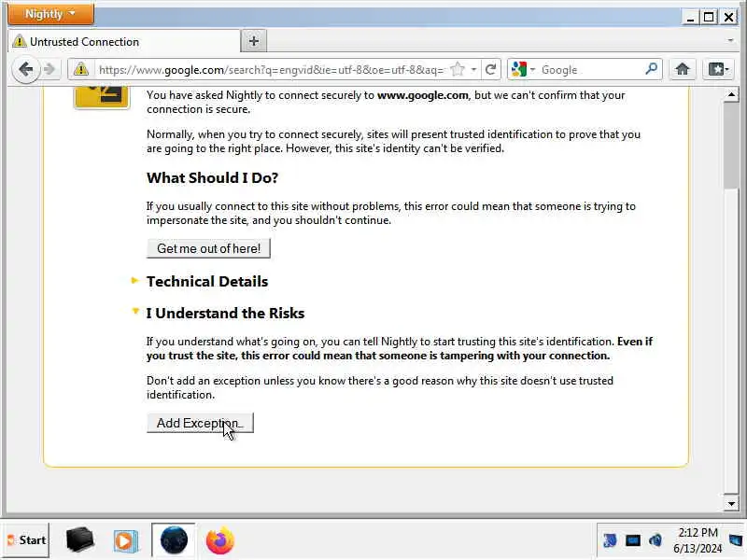This screenshot has height=560, width=747.
Task: Launch the media player taskbar icon
Action: (x=125, y=541)
